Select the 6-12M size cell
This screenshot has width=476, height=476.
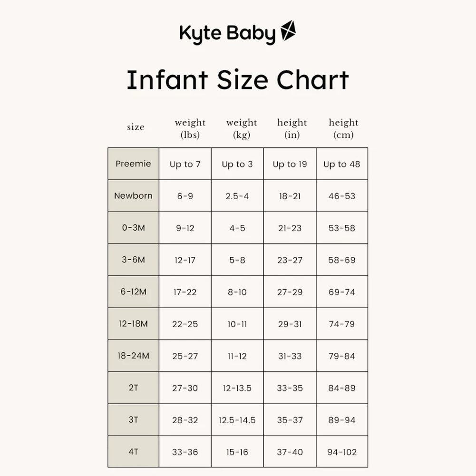pyautogui.click(x=133, y=291)
